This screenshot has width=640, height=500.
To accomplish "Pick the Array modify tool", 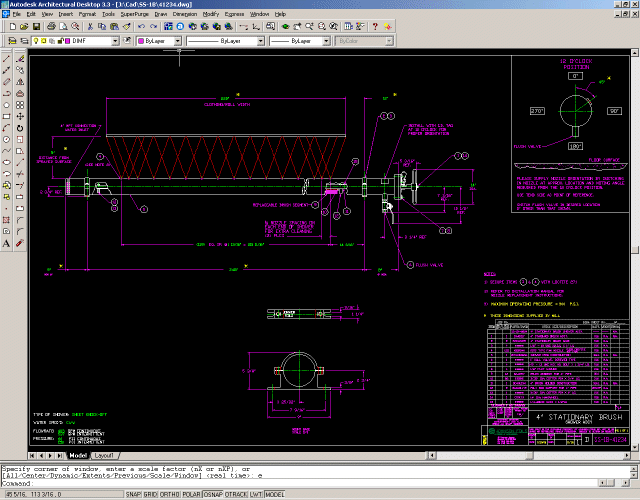I will click(20, 105).
